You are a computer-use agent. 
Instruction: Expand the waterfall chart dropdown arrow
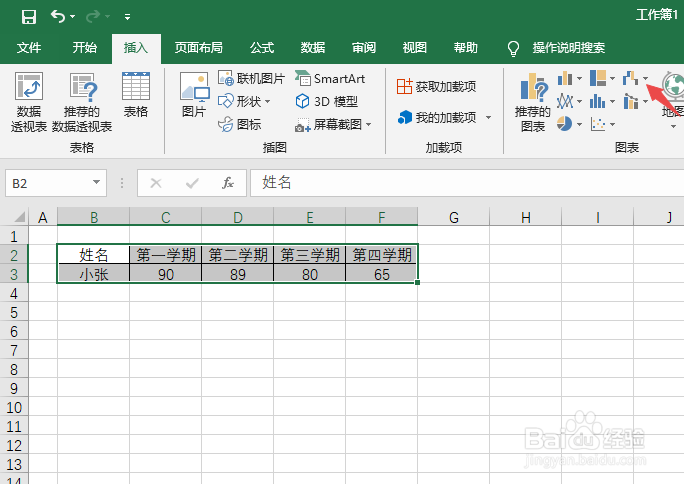tap(645, 79)
